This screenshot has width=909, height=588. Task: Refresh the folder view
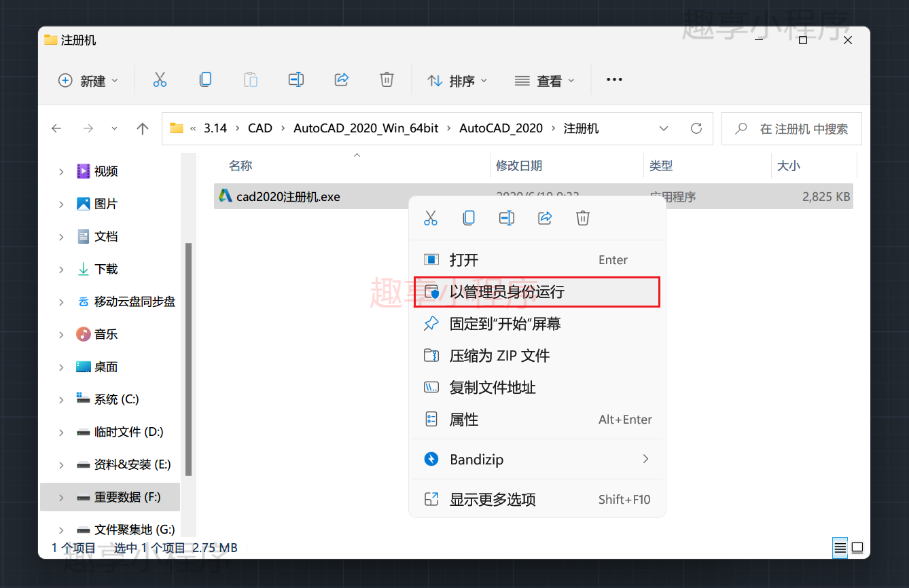point(696,128)
